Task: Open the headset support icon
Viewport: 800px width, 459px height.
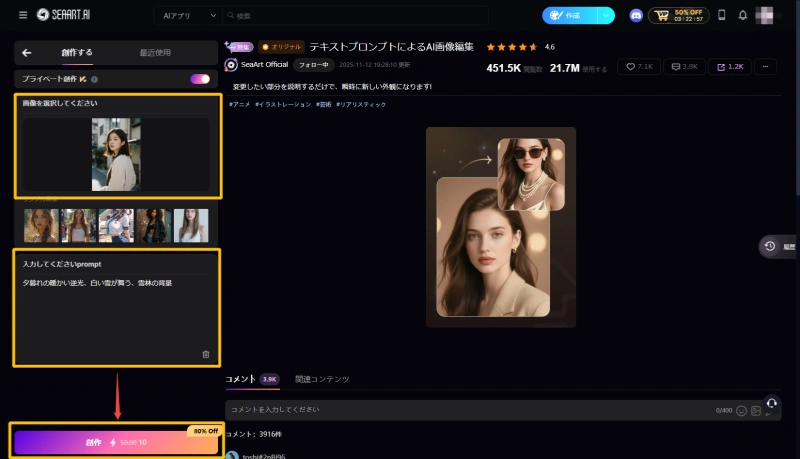Action: click(771, 403)
